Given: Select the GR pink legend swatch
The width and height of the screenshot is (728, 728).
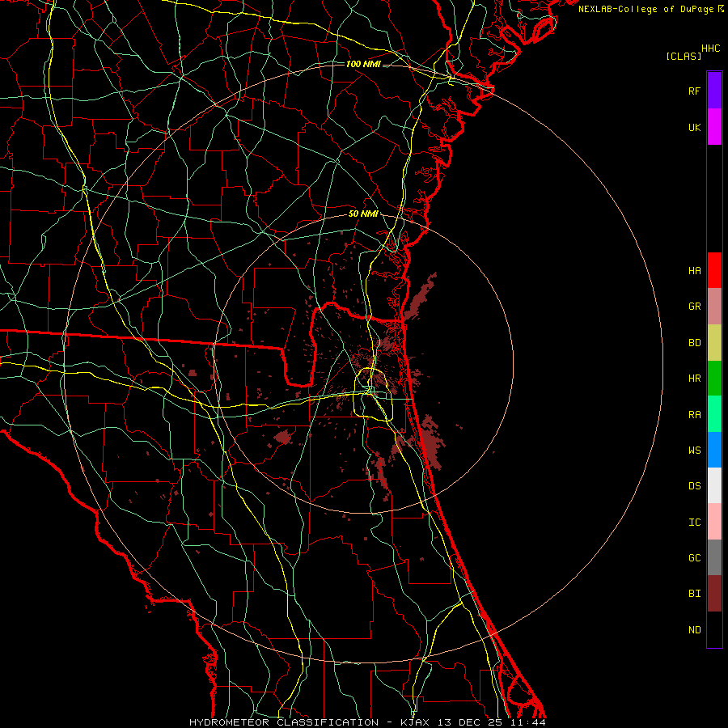Looking at the screenshot, I should pos(714,307).
